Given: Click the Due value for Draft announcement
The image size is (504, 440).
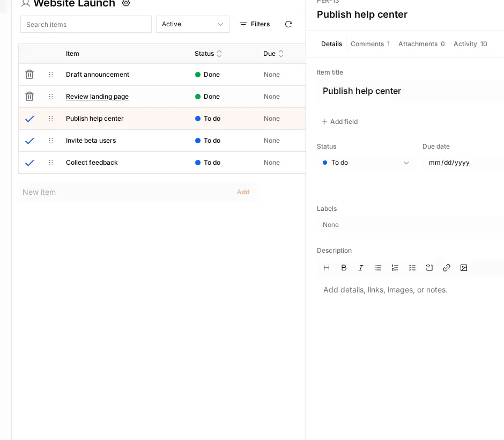Looking at the screenshot, I should [272, 75].
